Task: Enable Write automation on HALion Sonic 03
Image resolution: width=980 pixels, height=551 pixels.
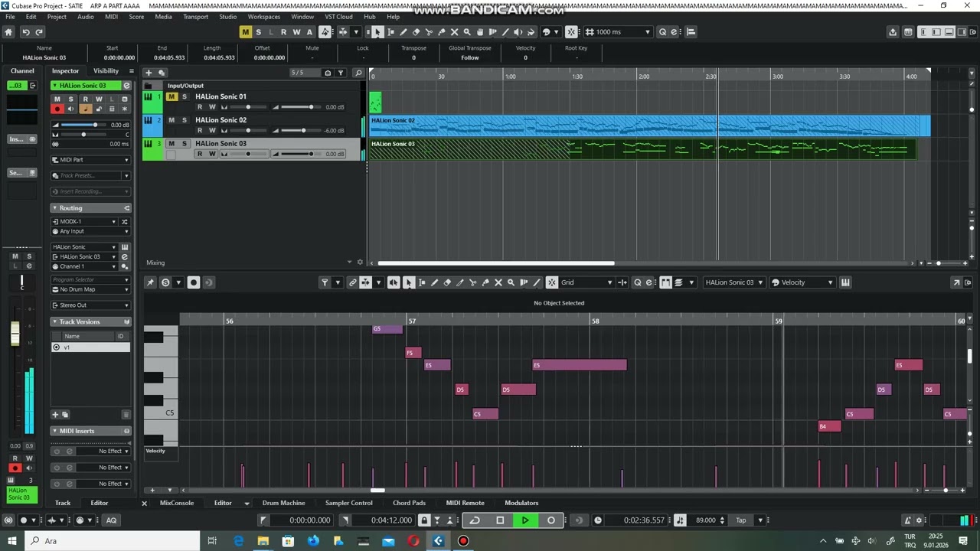Action: 212,154
